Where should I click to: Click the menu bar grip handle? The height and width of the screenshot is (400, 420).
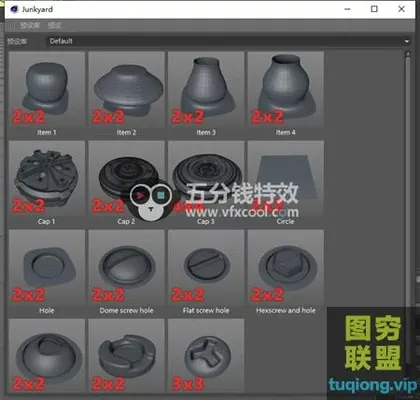11,25
